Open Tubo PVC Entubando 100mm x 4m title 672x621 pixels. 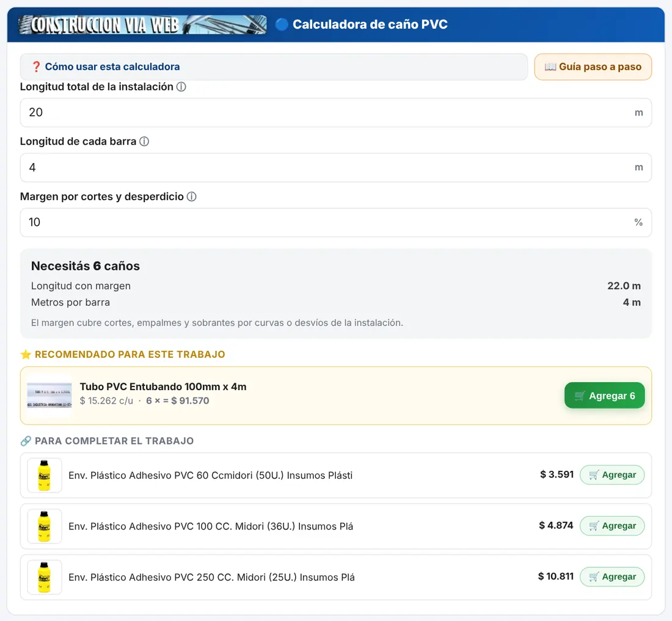(163, 387)
